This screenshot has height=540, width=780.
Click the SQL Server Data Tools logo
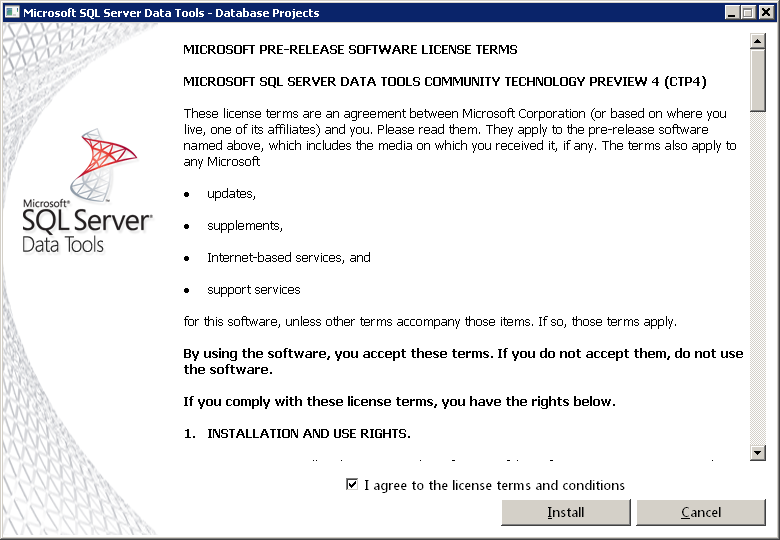click(87, 191)
